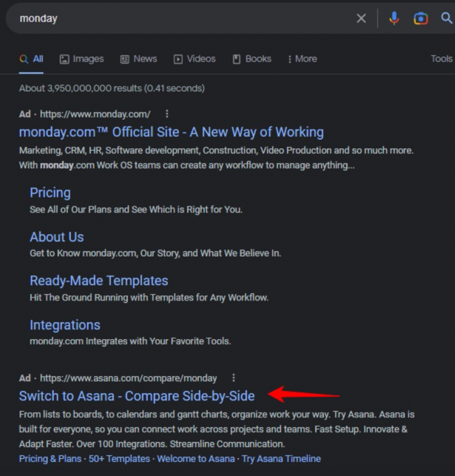This screenshot has width=455, height=476.
Task: Open the Try Asana Timeline link
Action: click(281, 459)
